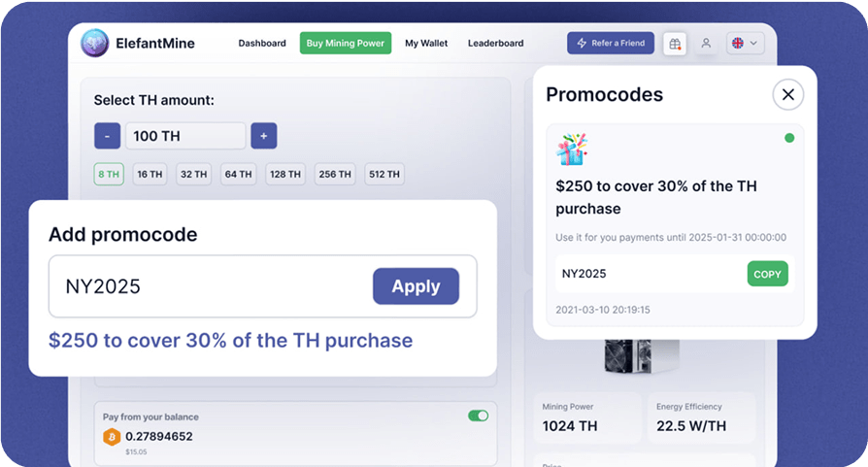
Task: Open the gift promocodes icon
Action: [x=674, y=44]
